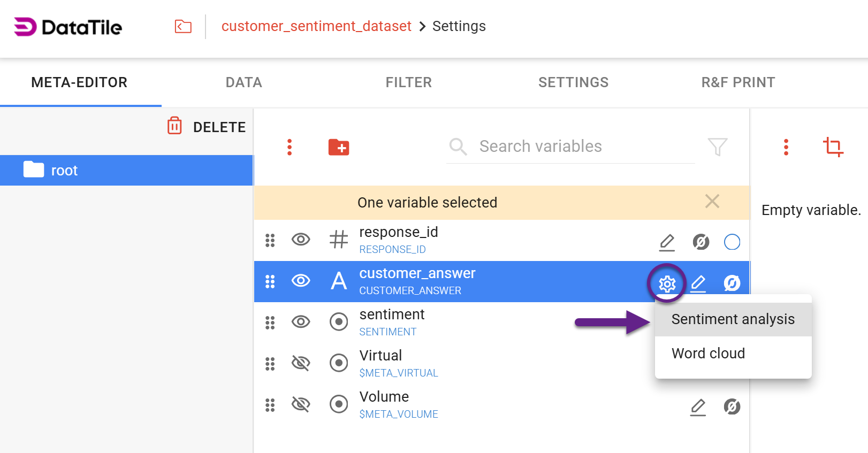The height and width of the screenshot is (453, 868).
Task: Hide the response_id variable via eye icon
Action: (301, 240)
